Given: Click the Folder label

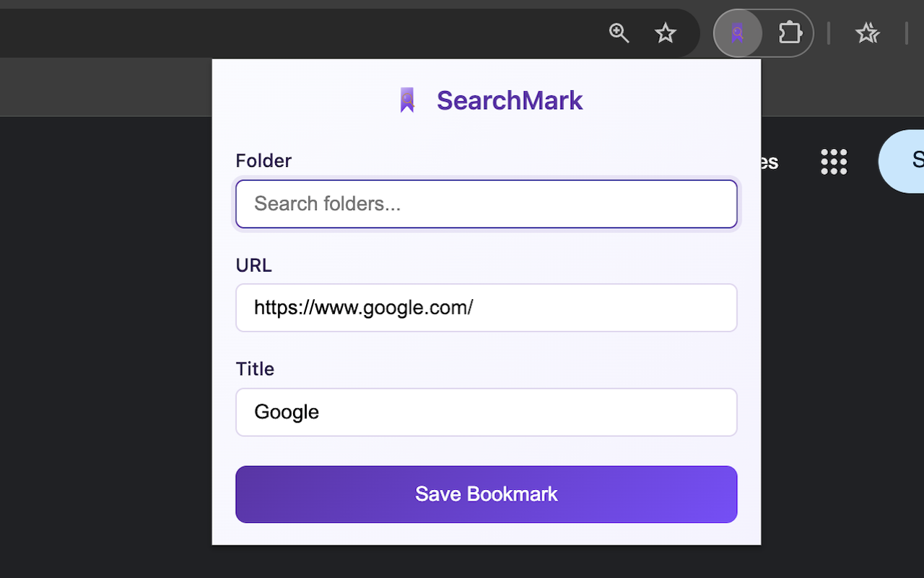Looking at the screenshot, I should pos(263,160).
